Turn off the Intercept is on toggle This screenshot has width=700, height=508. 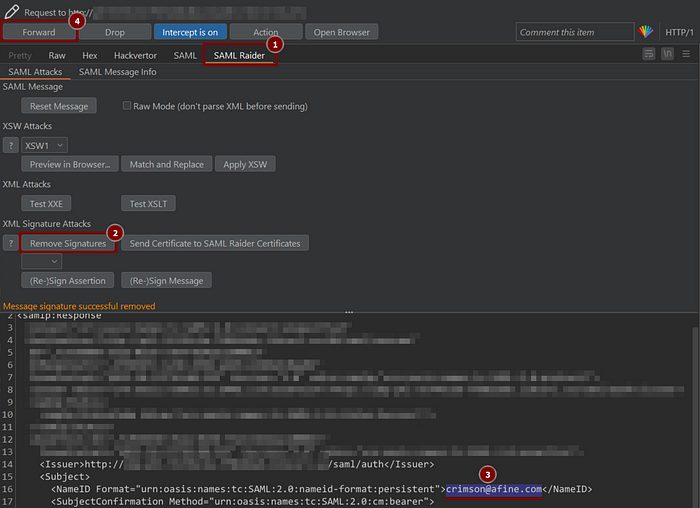click(190, 32)
